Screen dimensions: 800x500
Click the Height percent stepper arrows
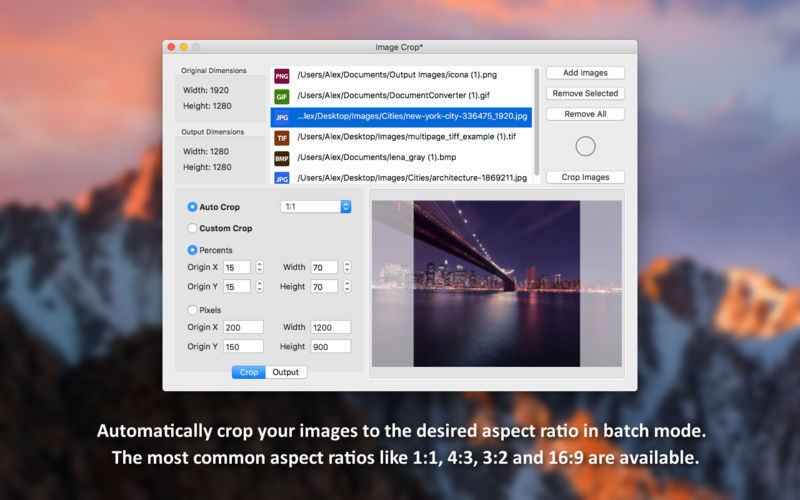(x=347, y=287)
